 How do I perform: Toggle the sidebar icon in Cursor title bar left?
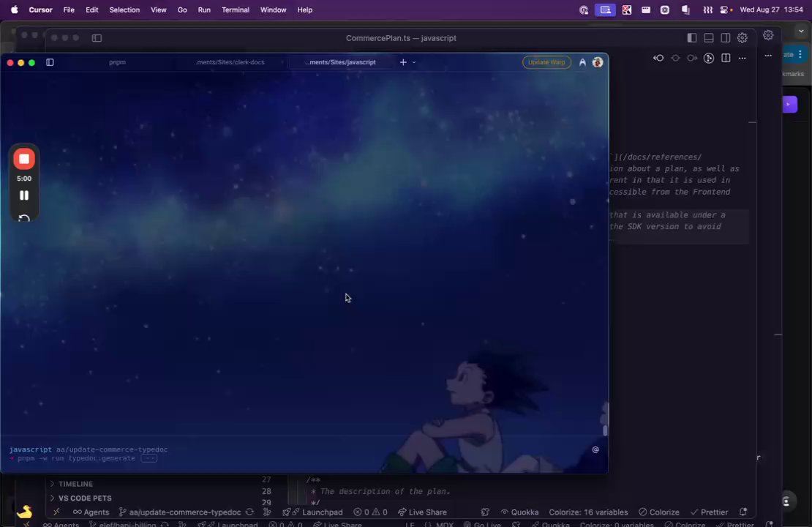97,38
